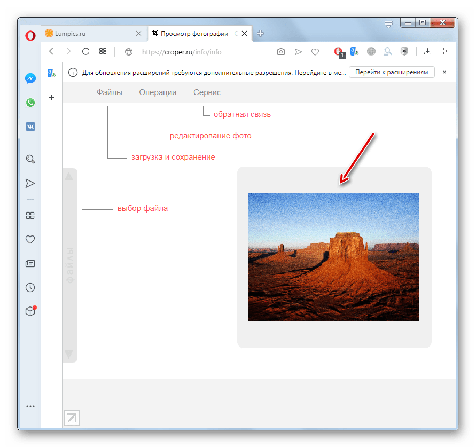The height and width of the screenshot is (448, 476).
Task: Click the обратная связь label
Action: 242,114
